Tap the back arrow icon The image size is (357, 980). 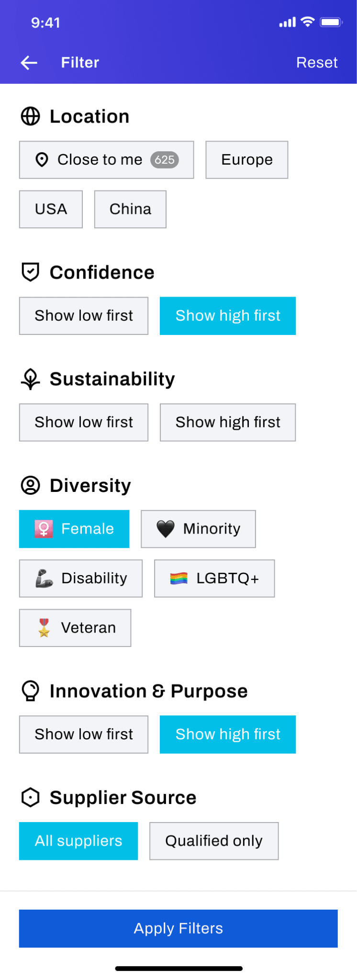(x=29, y=63)
